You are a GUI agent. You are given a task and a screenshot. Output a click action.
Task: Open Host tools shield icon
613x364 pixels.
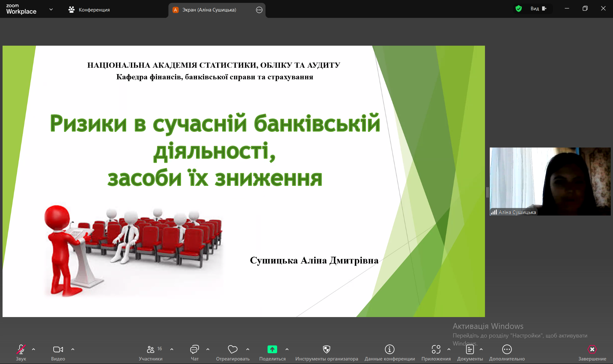point(326,349)
